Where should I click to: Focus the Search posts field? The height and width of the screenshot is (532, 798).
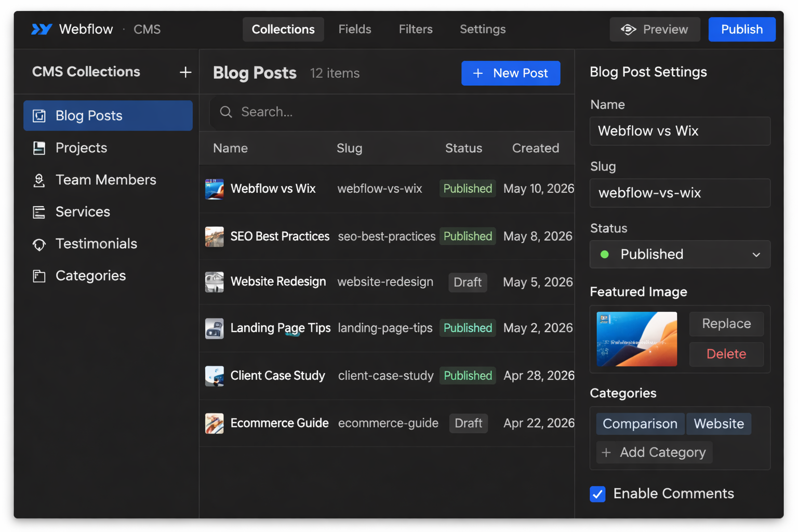click(392, 112)
